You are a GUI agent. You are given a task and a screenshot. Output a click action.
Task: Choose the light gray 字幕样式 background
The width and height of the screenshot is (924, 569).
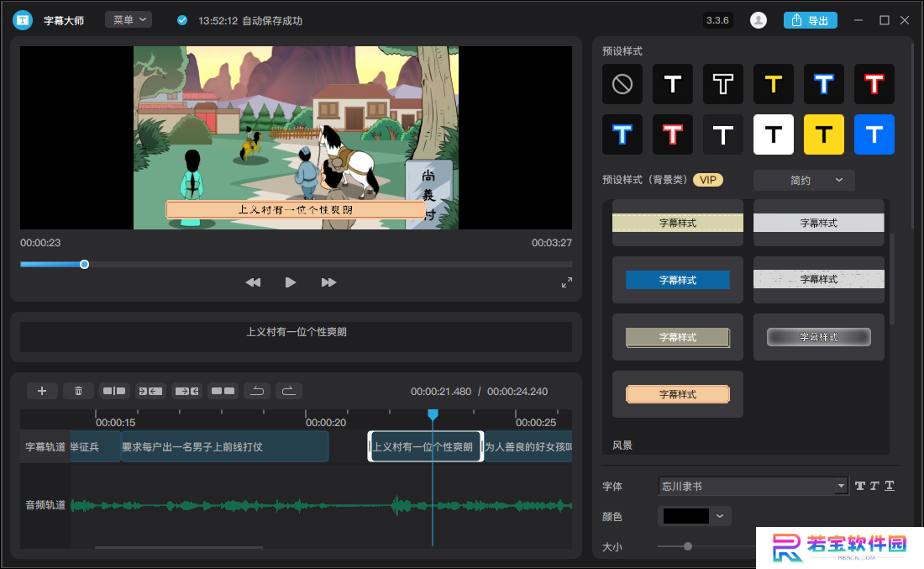(818, 223)
